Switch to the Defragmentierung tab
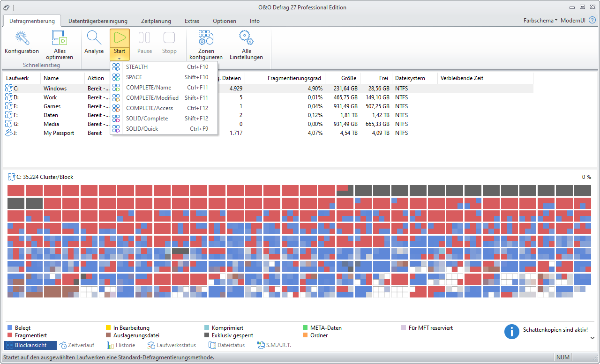This screenshot has height=364, width=600. [x=32, y=21]
